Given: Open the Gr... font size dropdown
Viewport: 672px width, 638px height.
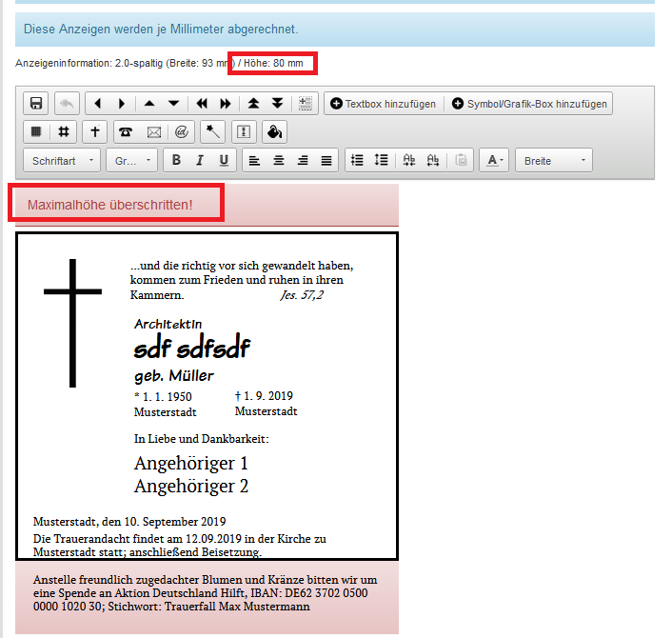Looking at the screenshot, I should point(132,160).
